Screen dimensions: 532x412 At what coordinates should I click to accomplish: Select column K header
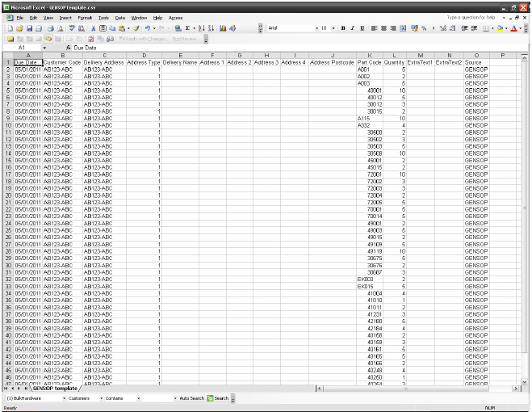pos(370,56)
